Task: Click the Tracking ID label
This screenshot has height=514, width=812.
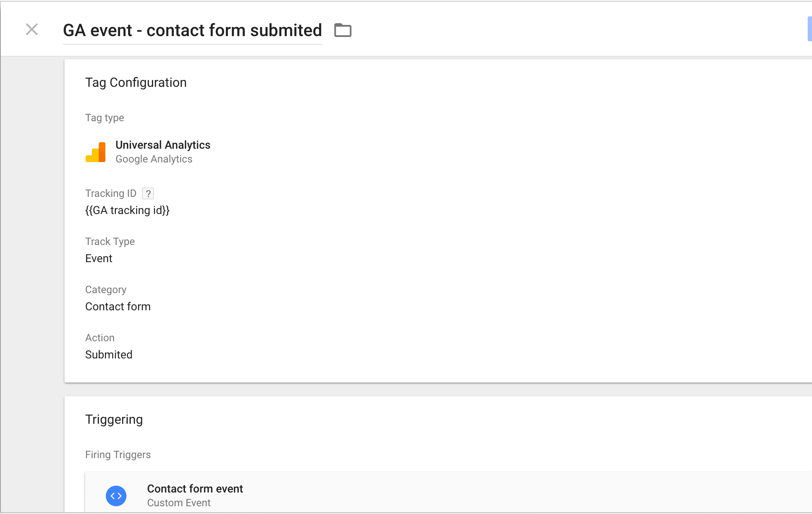Action: click(x=111, y=193)
